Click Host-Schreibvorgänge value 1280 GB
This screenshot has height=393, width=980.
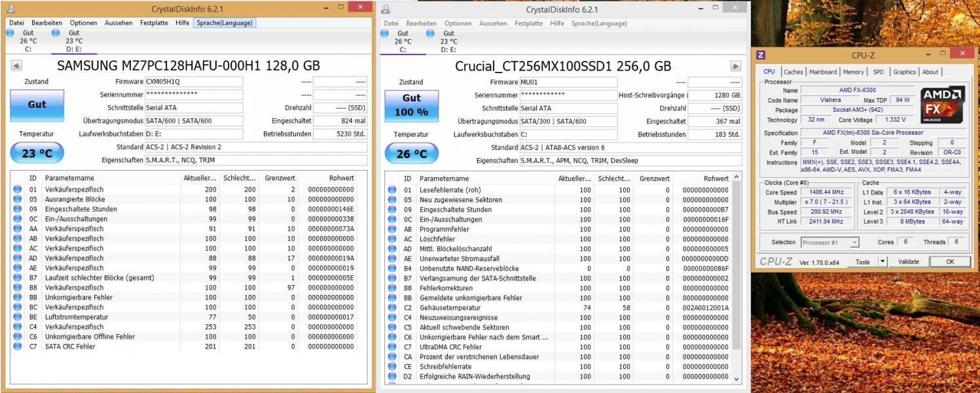(x=714, y=95)
